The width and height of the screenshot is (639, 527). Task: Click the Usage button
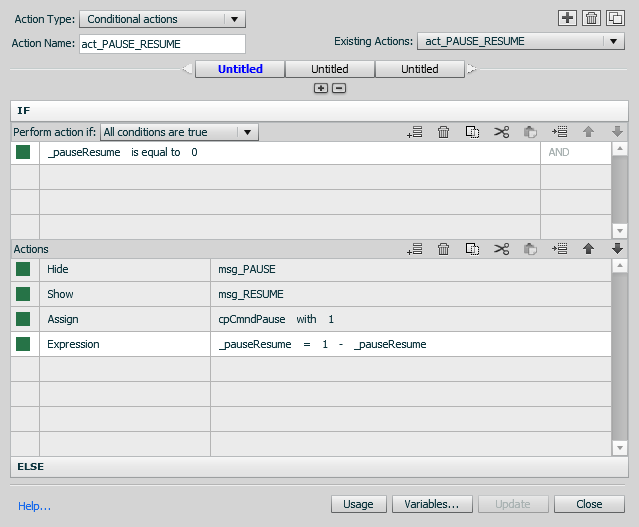[x=358, y=504]
